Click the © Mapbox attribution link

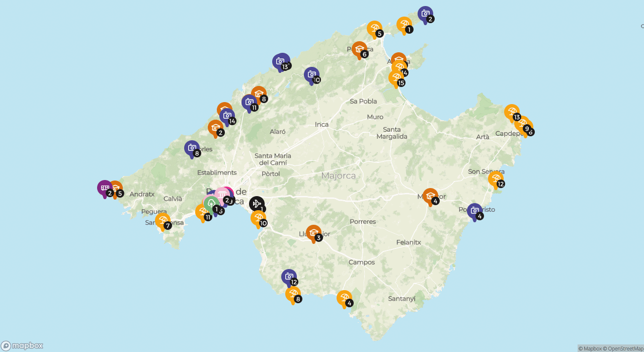coord(592,348)
